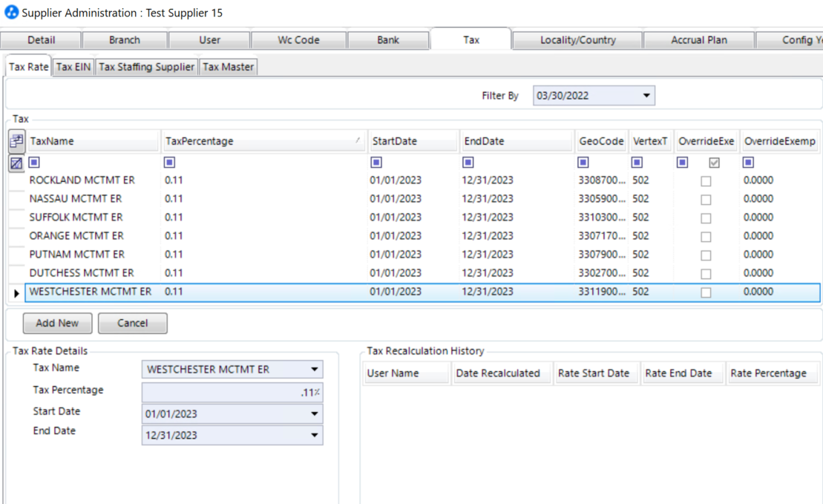Image resolution: width=823 pixels, height=504 pixels.
Task: Switch to the Tax Staffing Supplier sub-tab
Action: pyautogui.click(x=146, y=67)
